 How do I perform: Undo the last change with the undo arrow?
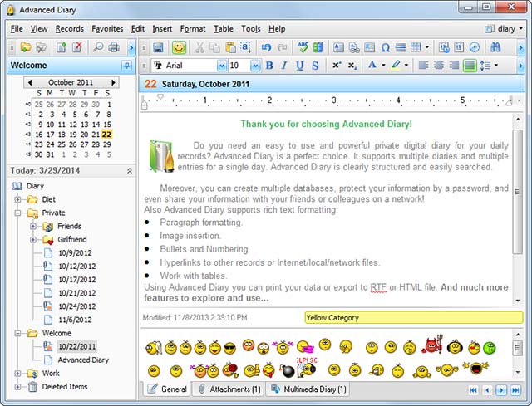(x=266, y=48)
